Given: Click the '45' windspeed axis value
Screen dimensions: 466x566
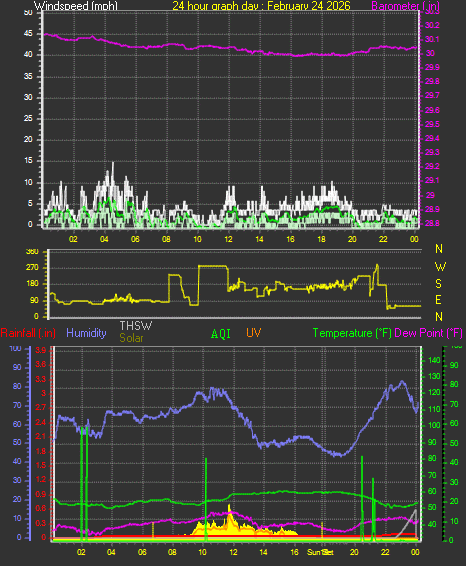Looking at the screenshot, I should (x=28, y=34).
